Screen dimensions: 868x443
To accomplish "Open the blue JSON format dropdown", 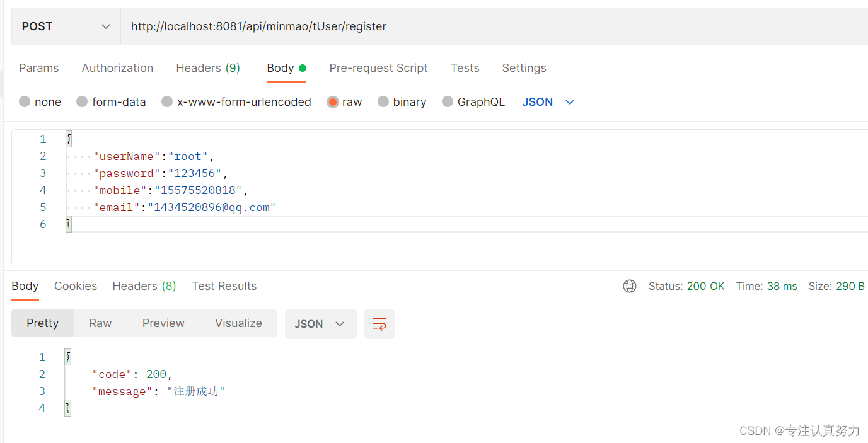I will coord(548,102).
